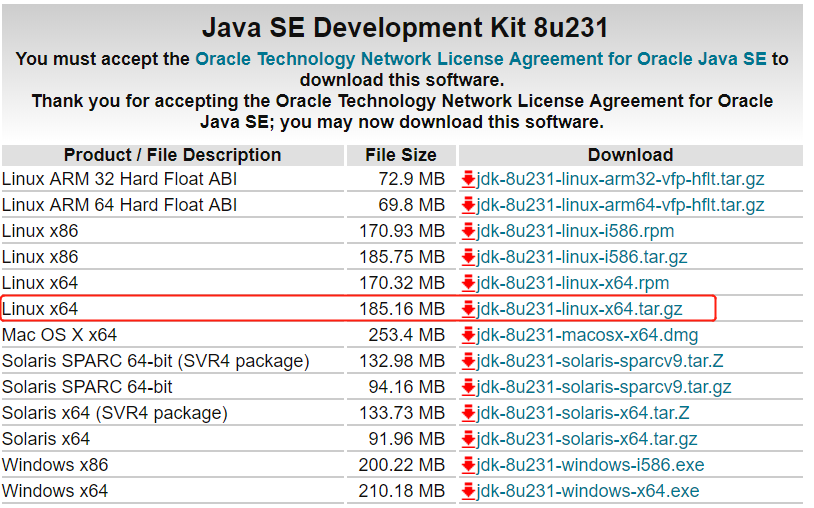Click the File Size column header
Image resolution: width=814 pixels, height=508 pixels.
(x=401, y=155)
